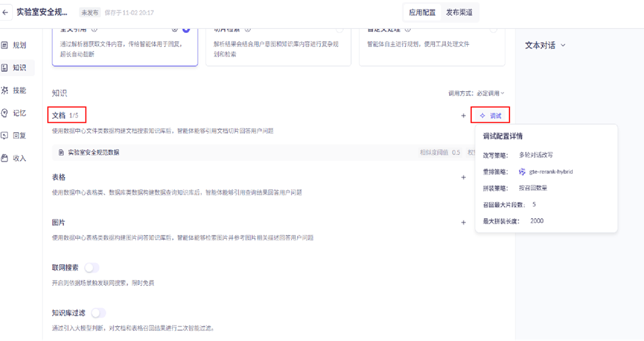Click the 文档 1/5 heading
Screen dimensions: 644x341
point(66,115)
